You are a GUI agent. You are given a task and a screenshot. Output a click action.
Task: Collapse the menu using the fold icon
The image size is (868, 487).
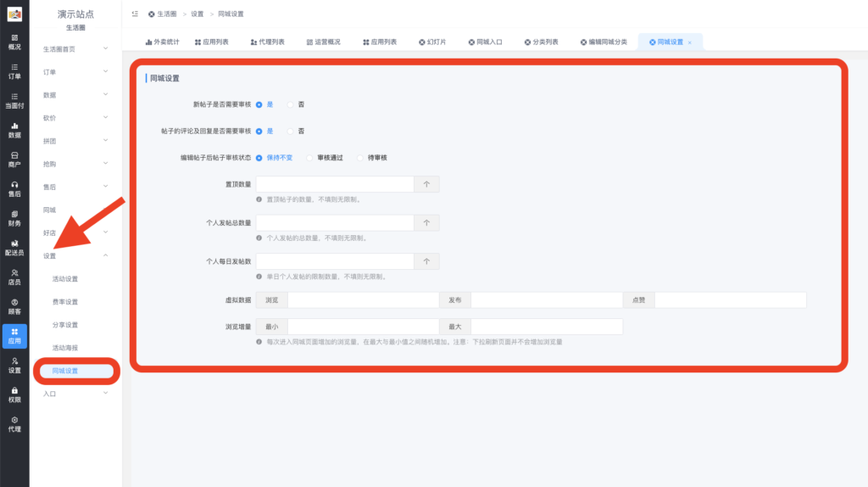pyautogui.click(x=135, y=14)
